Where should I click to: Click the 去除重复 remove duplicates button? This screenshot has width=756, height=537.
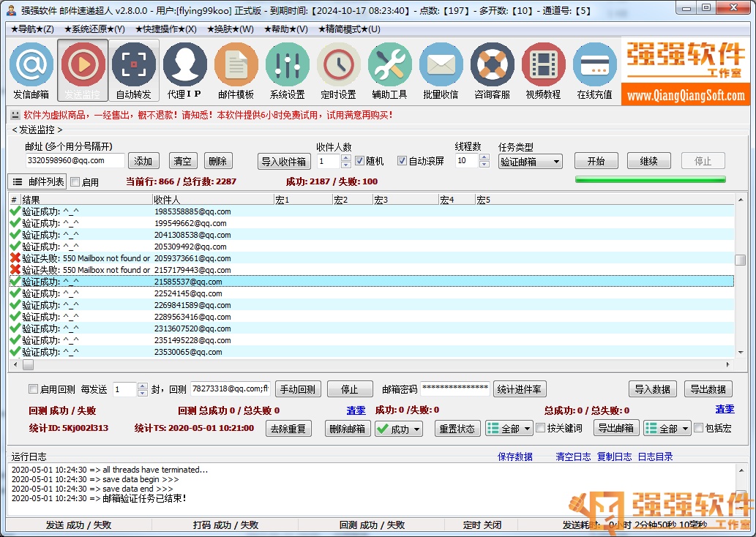tap(288, 429)
